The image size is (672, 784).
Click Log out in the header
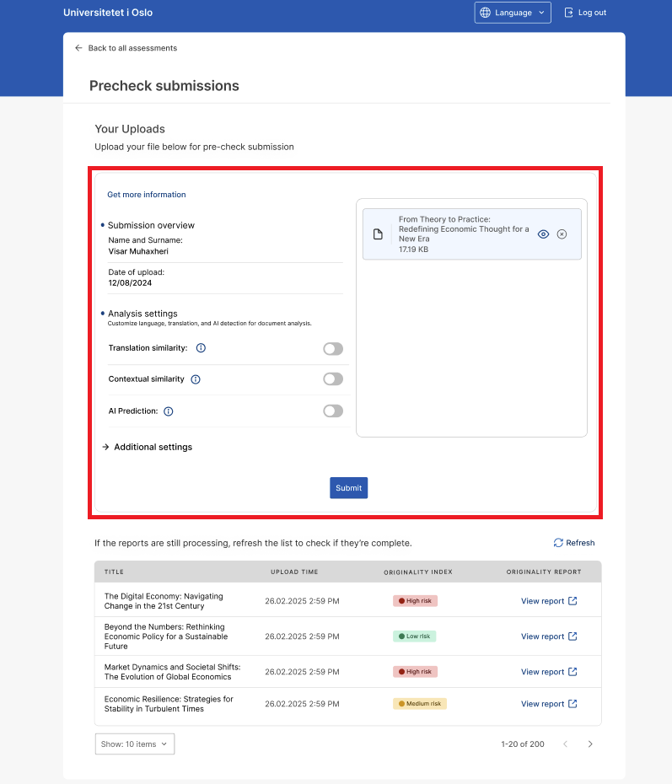pos(585,13)
